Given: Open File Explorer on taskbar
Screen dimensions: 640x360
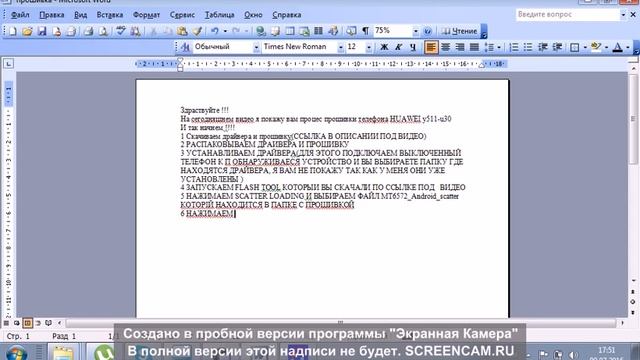Looking at the screenshot, I should [63, 352].
